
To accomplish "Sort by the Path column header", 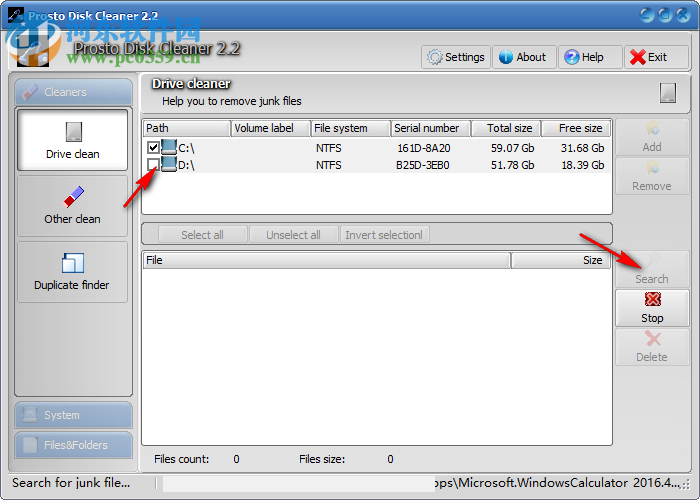I will point(187,128).
